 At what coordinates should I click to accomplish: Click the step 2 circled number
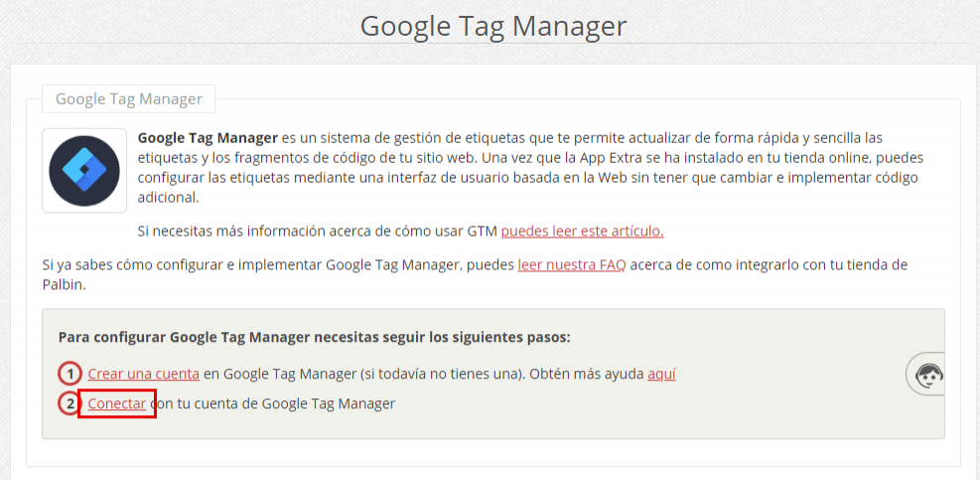click(70, 403)
